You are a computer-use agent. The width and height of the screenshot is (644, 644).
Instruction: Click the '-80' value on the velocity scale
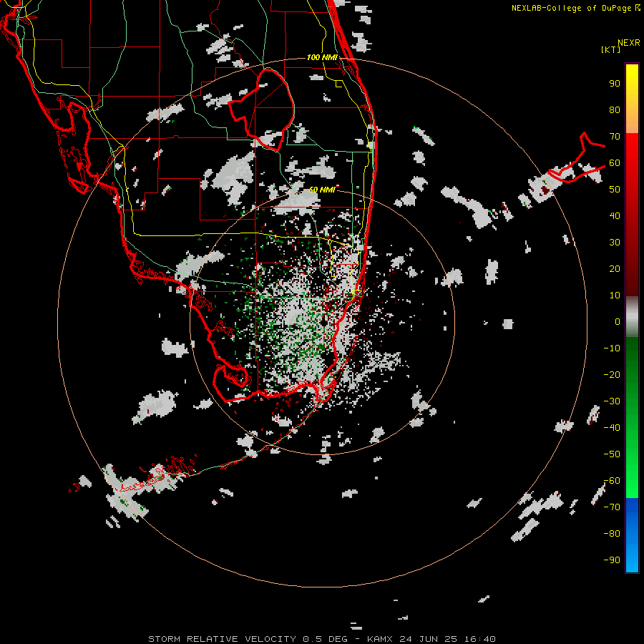612,534
